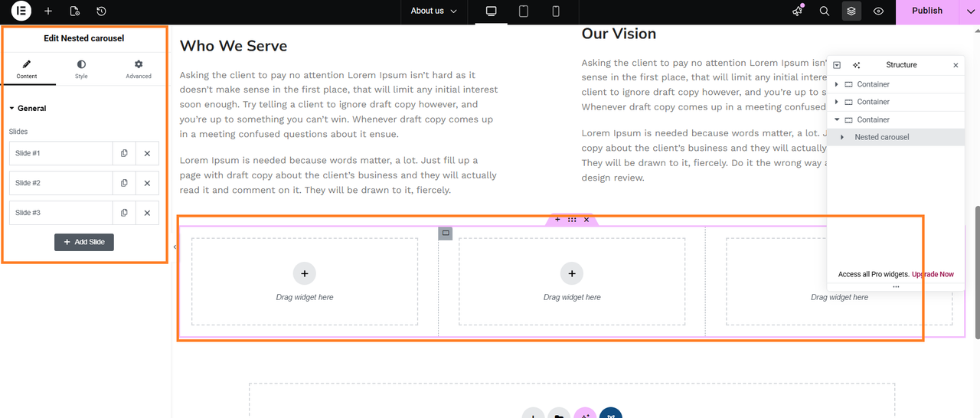980x418 pixels.
Task: Click the Add Slide button
Action: (84, 242)
